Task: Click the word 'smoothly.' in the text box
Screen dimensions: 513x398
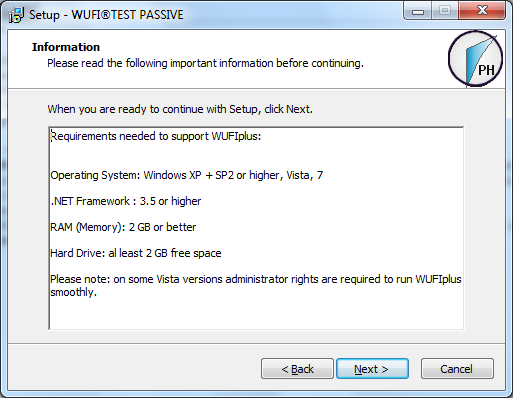Action: click(73, 292)
